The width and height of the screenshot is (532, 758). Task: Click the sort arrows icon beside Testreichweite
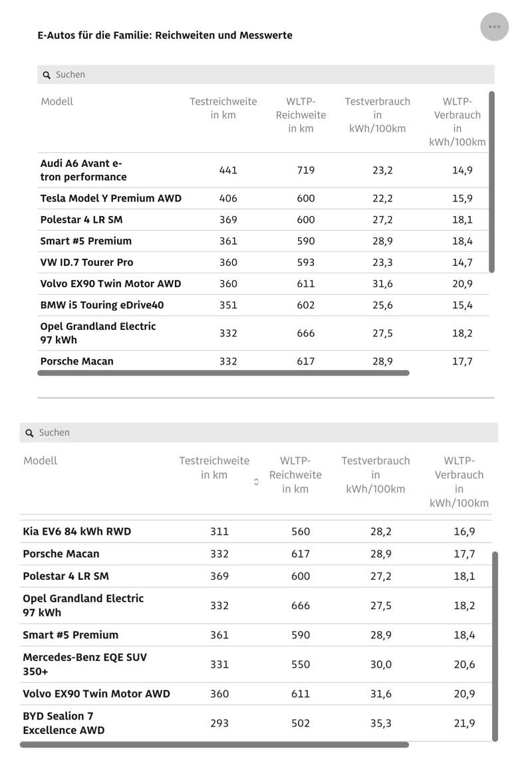pyautogui.click(x=256, y=482)
